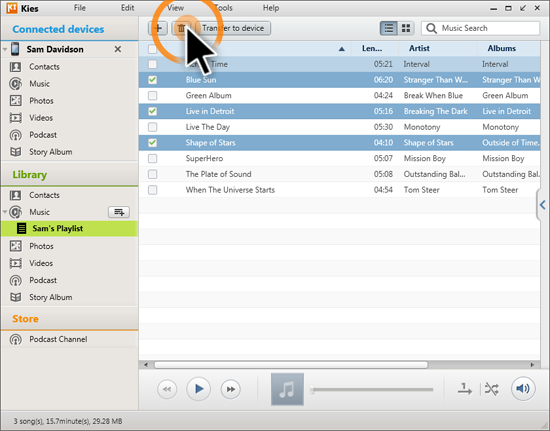
Task: Open the File menu
Action: (80, 8)
